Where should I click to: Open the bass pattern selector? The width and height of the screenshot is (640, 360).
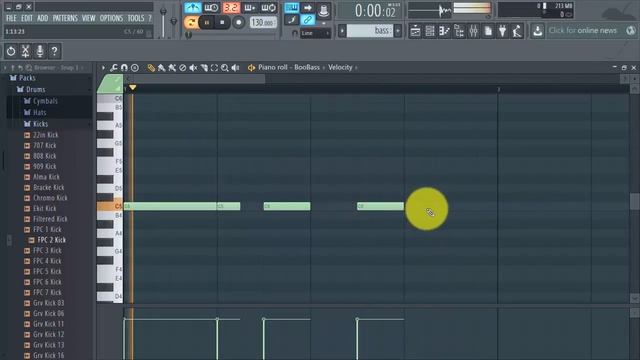(x=370, y=31)
